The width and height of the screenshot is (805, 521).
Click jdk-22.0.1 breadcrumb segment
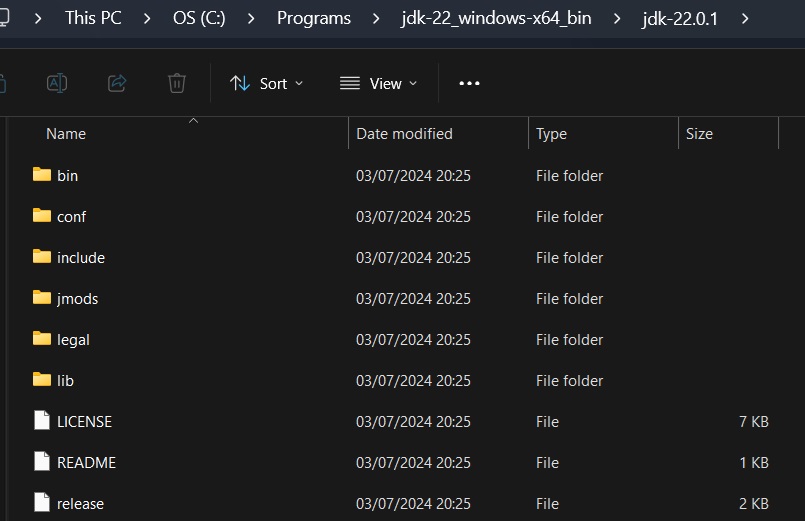[679, 19]
